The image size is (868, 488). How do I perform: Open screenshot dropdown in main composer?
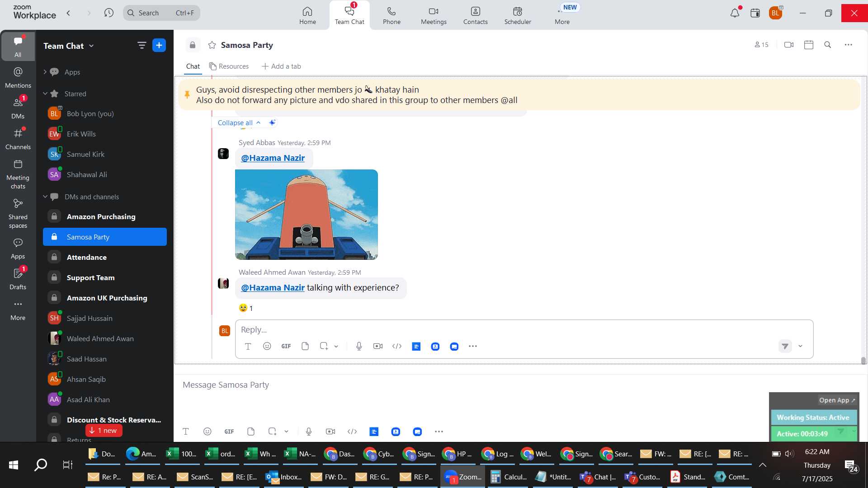click(286, 432)
